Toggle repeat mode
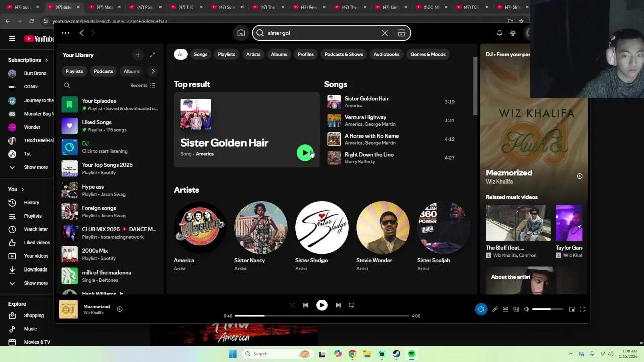The width and height of the screenshot is (644, 362). (351, 305)
